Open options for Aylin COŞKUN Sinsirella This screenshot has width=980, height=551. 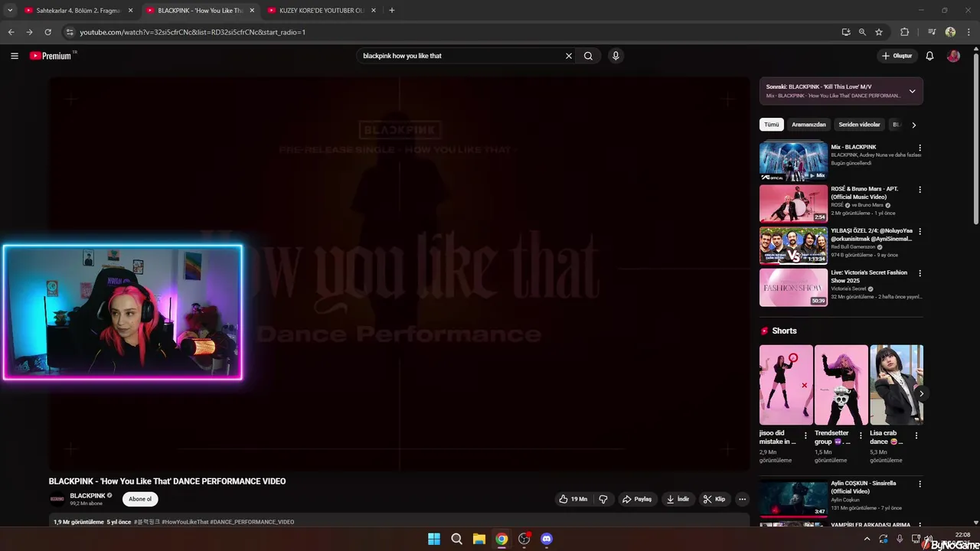point(920,484)
